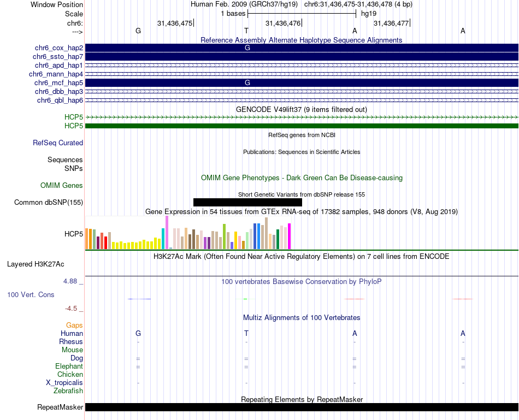
Task: Select the chr6_apd_hap1 haplotype label
Action: [x=59, y=65]
